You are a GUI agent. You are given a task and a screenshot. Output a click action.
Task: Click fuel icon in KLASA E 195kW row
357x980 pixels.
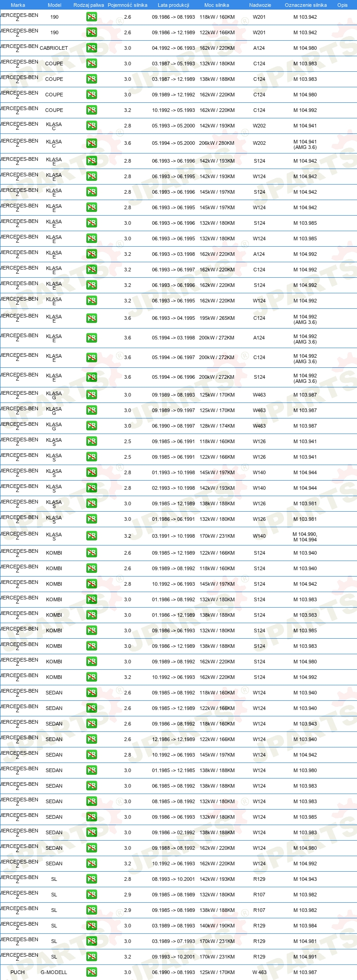[91, 318]
